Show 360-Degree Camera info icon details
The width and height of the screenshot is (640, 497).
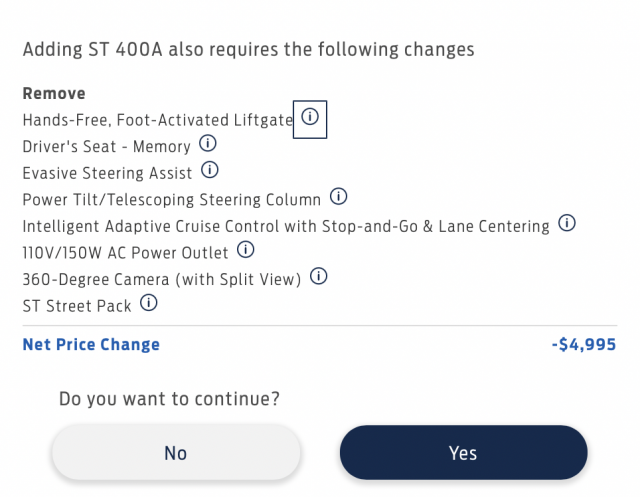tap(318, 276)
